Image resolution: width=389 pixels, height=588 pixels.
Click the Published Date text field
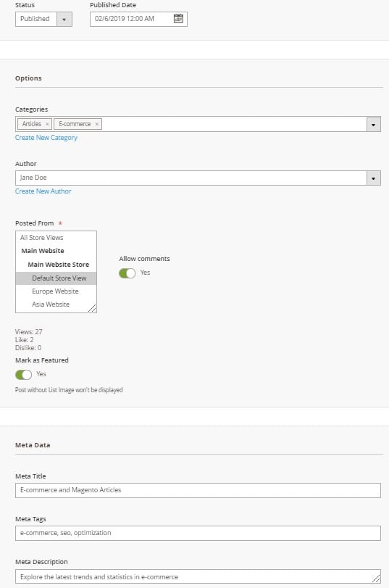tap(131, 19)
